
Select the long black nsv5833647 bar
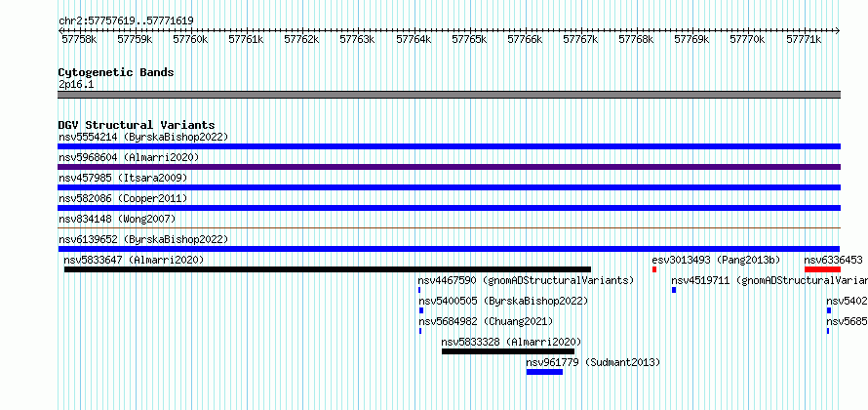pyautogui.click(x=327, y=269)
